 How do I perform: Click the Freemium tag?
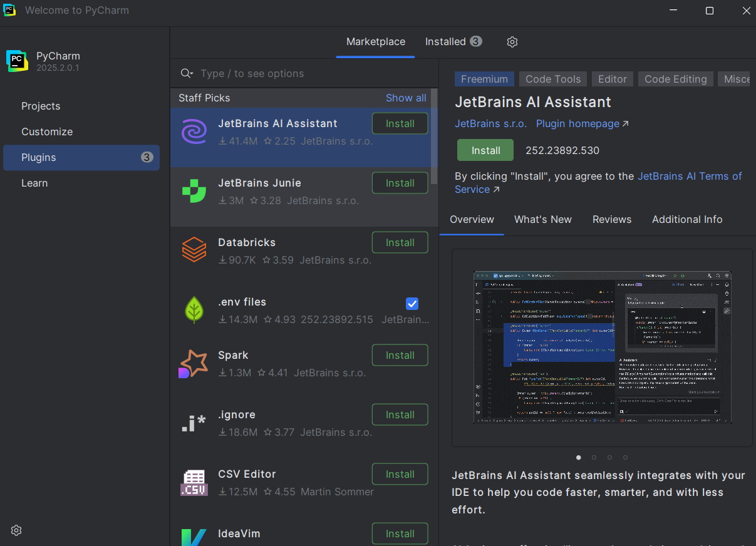[484, 79]
